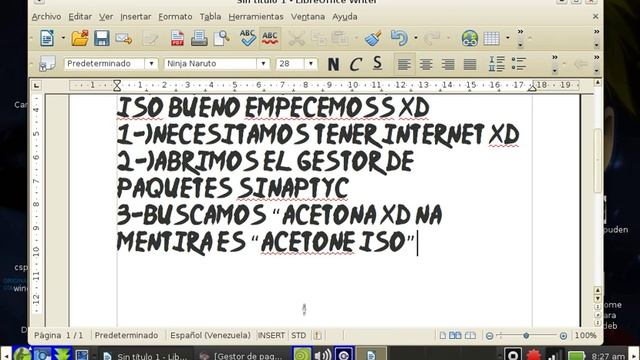
Task: Click the Predeterminado page style in status bar
Action: click(x=126, y=336)
